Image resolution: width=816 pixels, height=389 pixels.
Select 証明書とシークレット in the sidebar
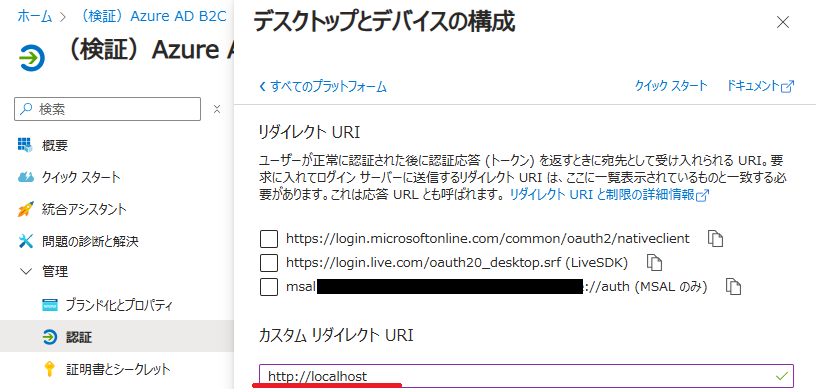coord(118,369)
